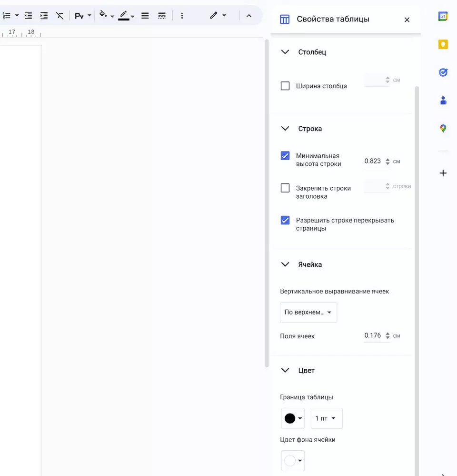Collapse the 'Ячейка' section header
457x476 pixels.
[x=285, y=264]
